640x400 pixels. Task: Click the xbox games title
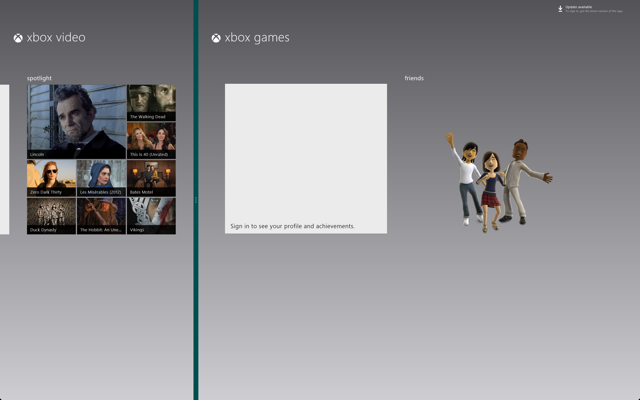pos(257,38)
